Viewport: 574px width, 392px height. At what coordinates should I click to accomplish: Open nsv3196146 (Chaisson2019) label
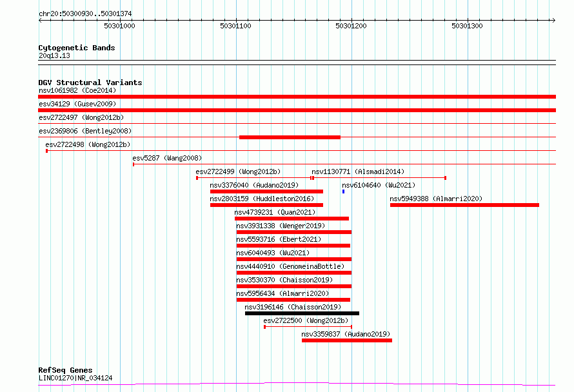(x=293, y=307)
